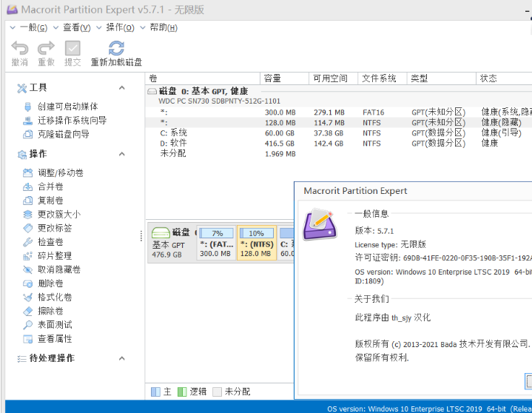
Task: Open 克隆磁盘向导 wizard
Action: (63, 135)
